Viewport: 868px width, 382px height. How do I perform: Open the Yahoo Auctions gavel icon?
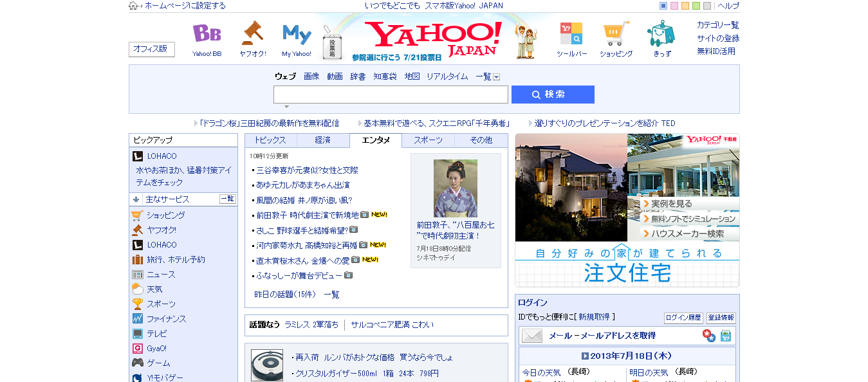(x=252, y=33)
